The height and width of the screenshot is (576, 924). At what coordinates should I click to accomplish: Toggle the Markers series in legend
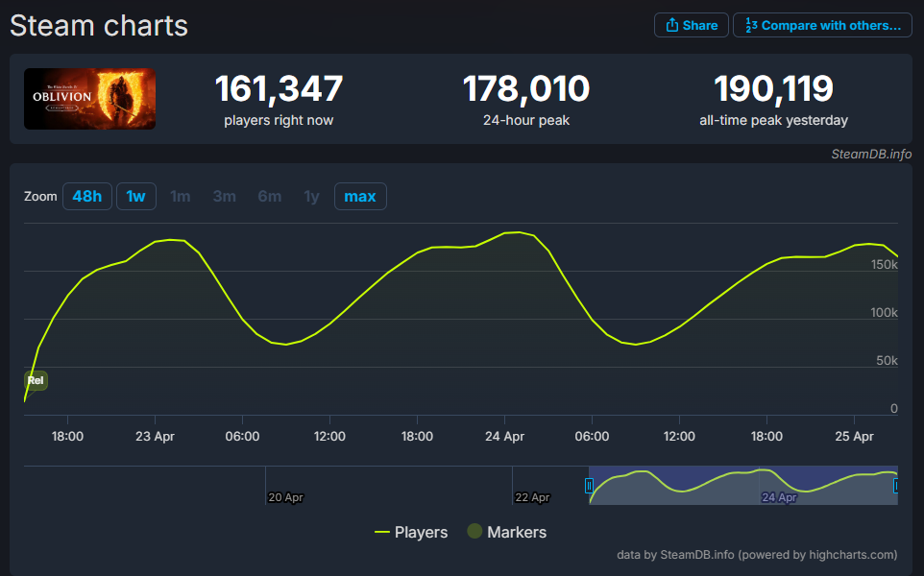point(507,533)
